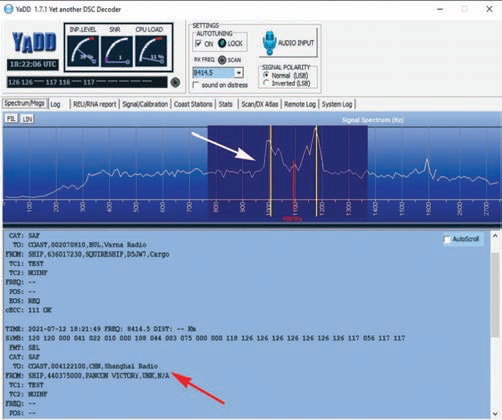Viewport: 502px width, 420px height.
Task: Close the YaDD window
Action: tap(489, 9)
